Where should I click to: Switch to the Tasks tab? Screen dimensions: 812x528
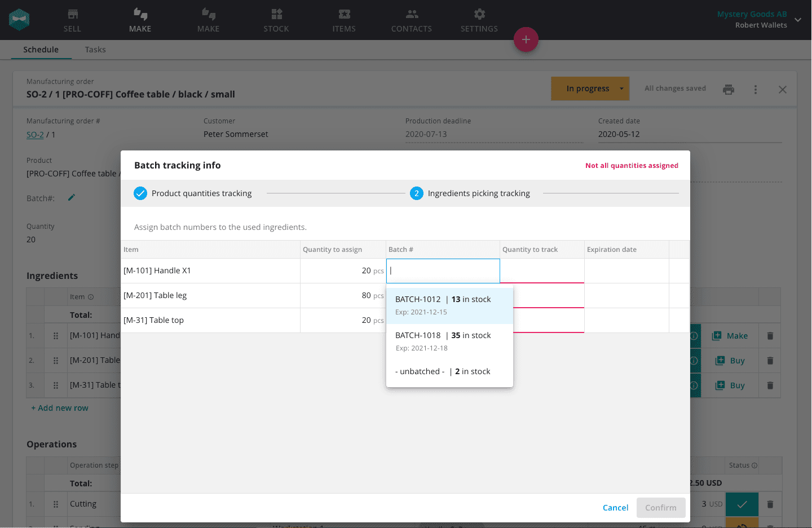95,50
